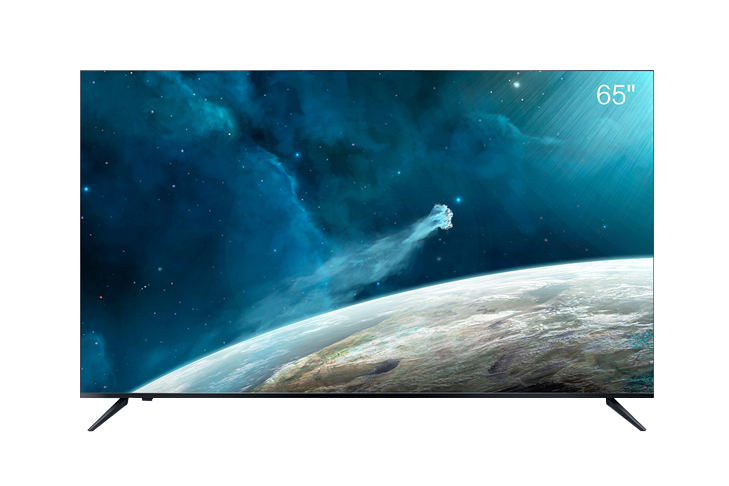Image resolution: width=729 pixels, height=486 pixels.
Task: Click the left TV stand leg
Action: pos(107,413)
